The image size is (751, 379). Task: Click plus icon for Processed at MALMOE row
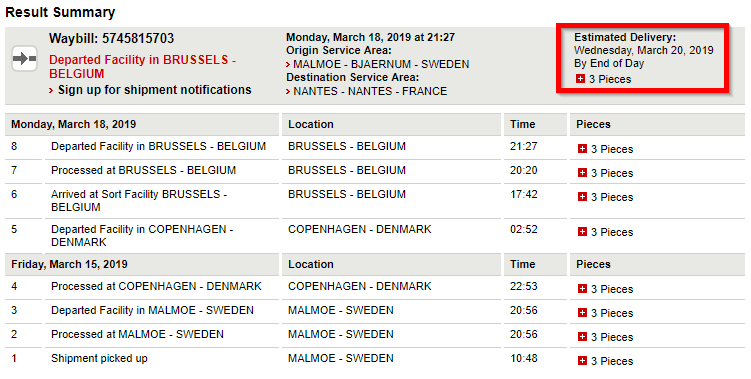(x=582, y=337)
